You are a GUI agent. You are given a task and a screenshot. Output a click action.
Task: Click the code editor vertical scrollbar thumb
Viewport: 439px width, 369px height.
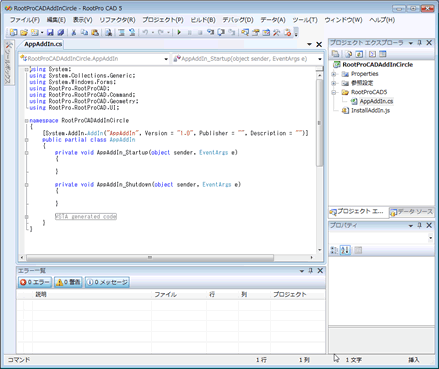(x=319, y=123)
